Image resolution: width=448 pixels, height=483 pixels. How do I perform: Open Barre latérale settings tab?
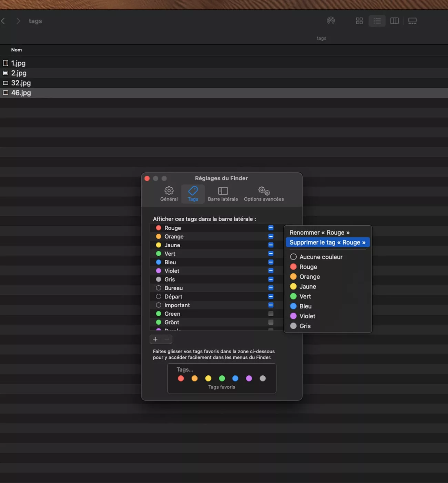click(223, 194)
